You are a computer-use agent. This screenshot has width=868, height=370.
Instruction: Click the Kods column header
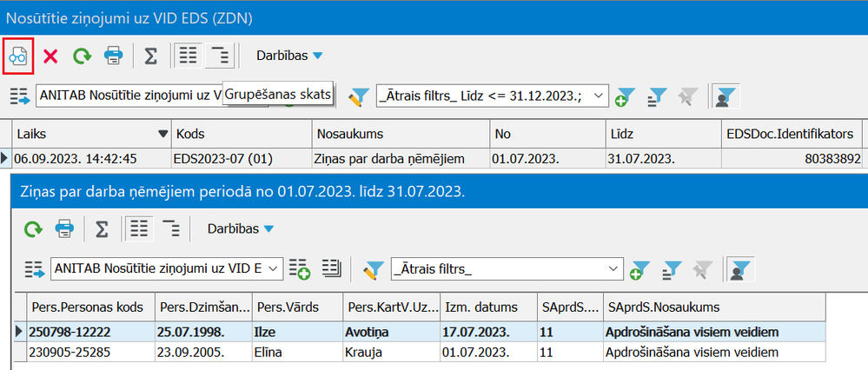click(242, 133)
